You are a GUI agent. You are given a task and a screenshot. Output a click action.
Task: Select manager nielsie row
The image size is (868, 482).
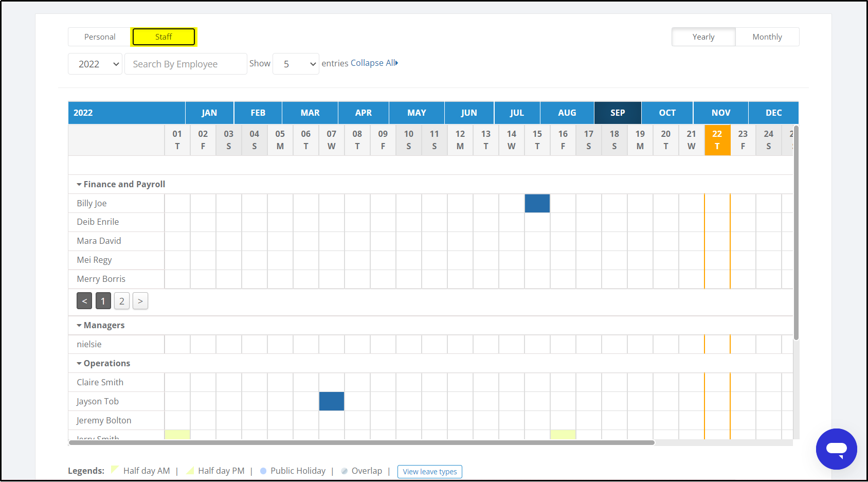[89, 344]
